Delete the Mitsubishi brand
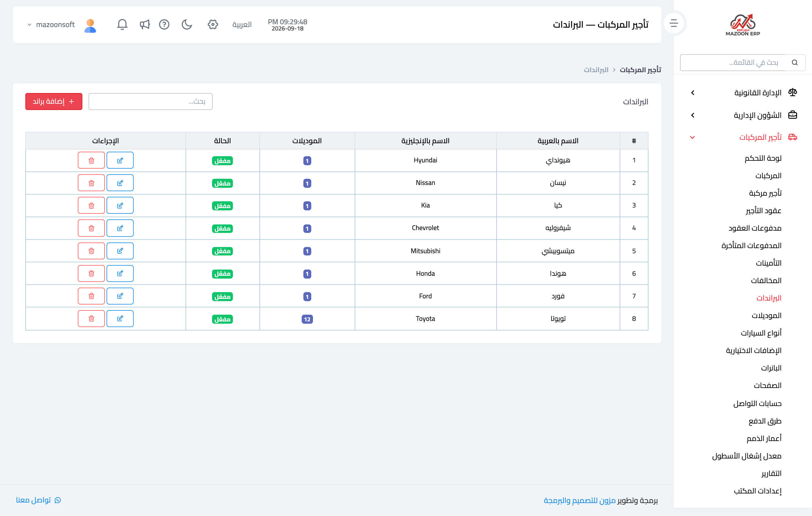Viewport: 812px width, 516px height. pos(91,251)
